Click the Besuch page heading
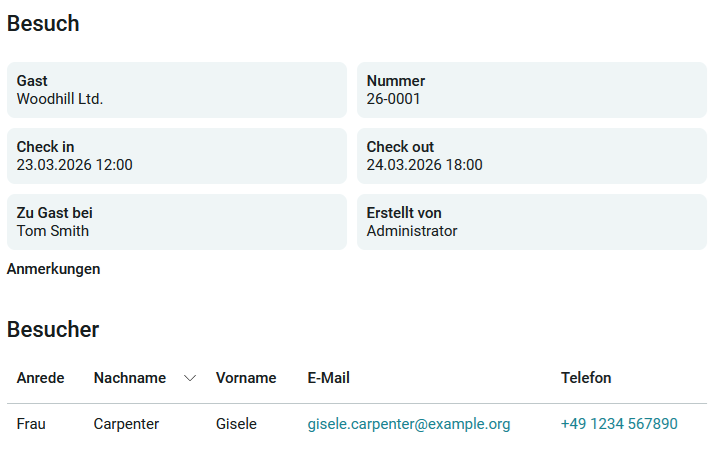 click(43, 24)
